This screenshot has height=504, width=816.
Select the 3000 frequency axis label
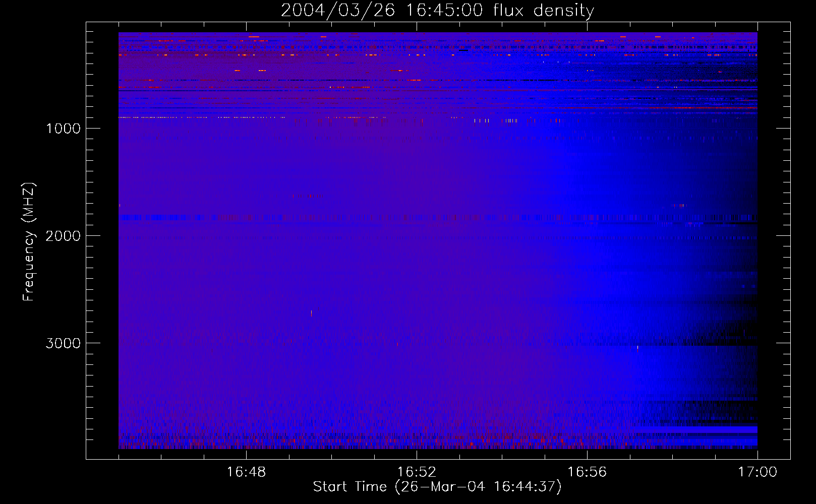pos(63,343)
